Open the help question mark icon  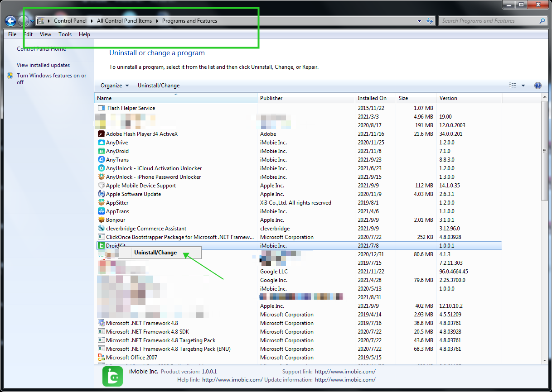click(538, 86)
